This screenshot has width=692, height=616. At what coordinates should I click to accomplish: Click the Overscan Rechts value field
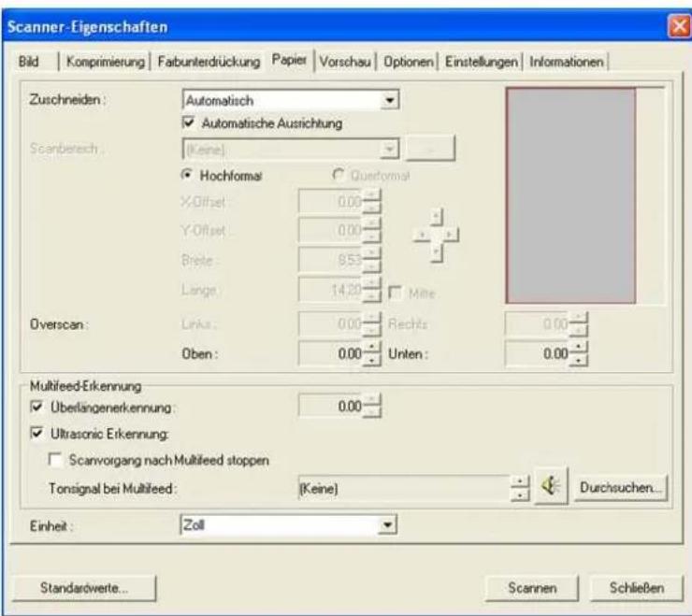538,324
